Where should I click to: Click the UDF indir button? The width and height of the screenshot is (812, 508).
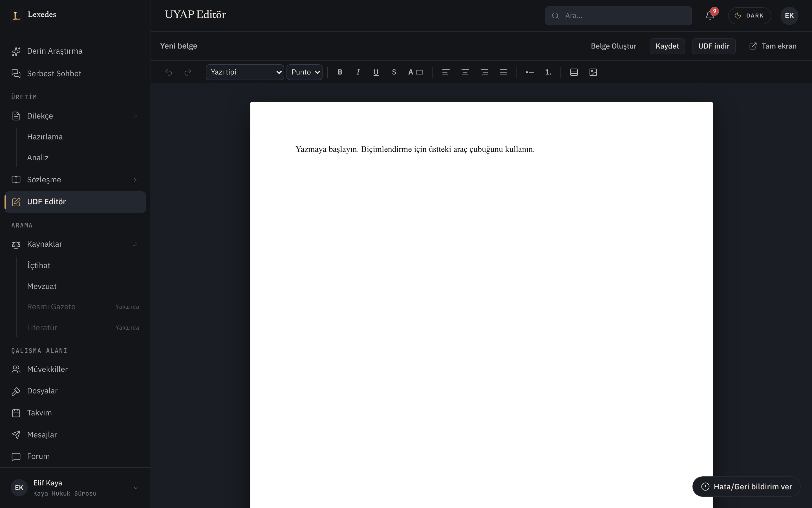(x=714, y=46)
